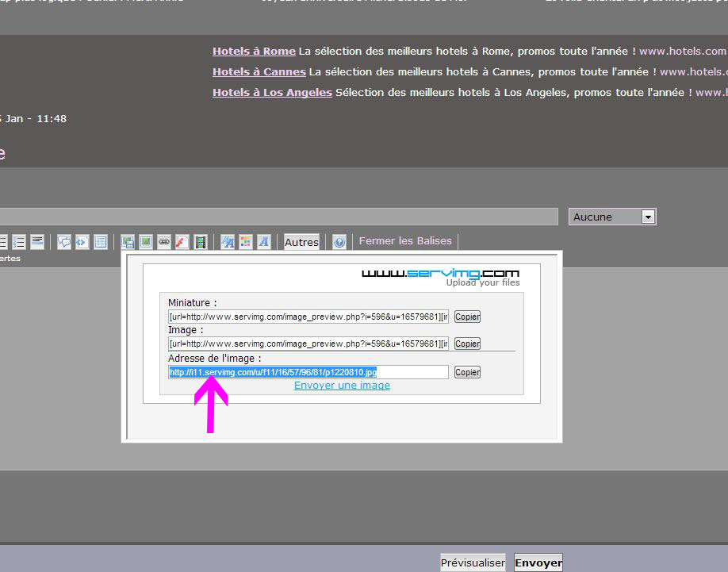Change the font face using the toolbar
Image resolution: width=728 pixels, height=572 pixels.
tap(264, 242)
